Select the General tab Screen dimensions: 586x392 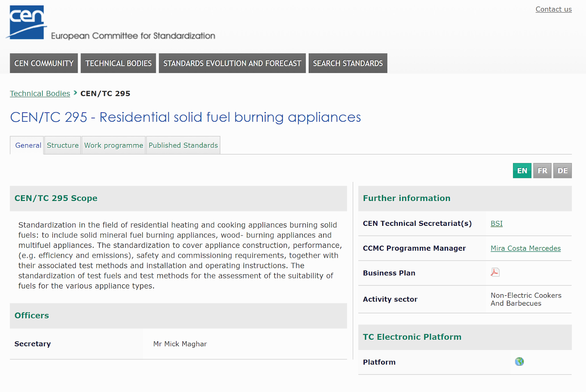(28, 145)
